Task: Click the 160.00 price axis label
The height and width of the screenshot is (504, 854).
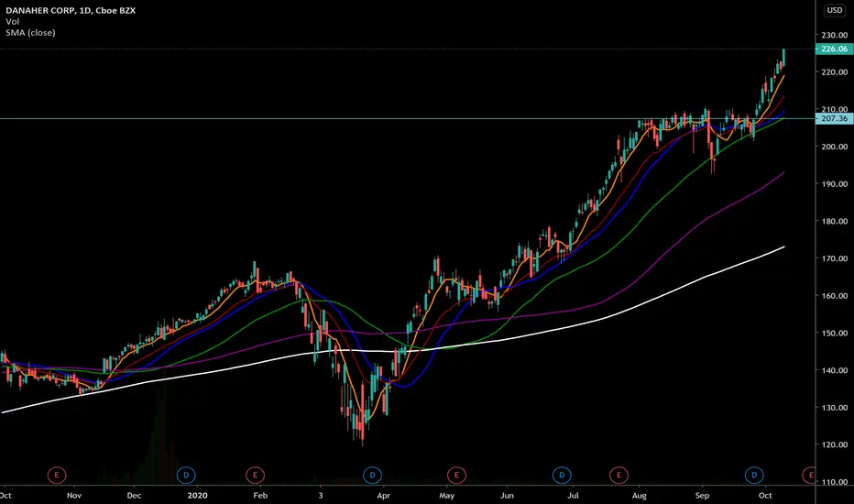Action: 835,296
